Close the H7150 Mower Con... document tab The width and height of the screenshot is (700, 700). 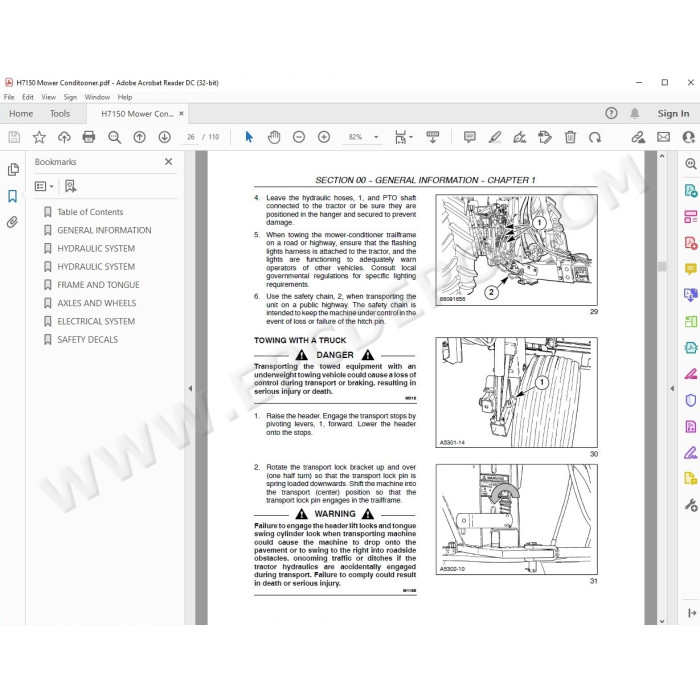181,113
